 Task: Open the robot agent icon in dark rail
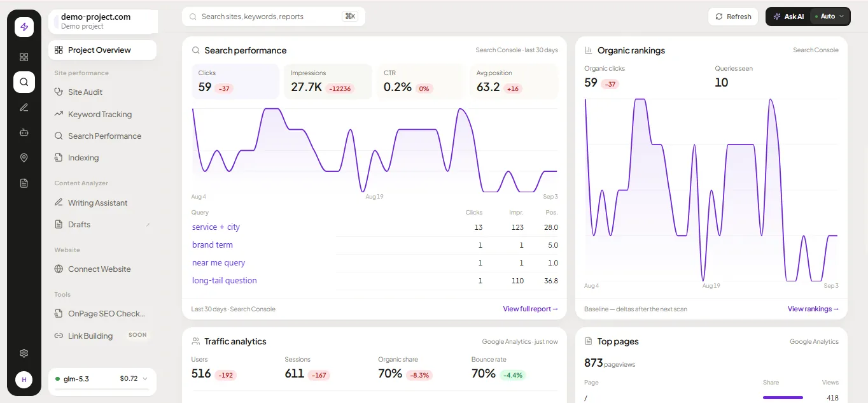[x=24, y=132]
